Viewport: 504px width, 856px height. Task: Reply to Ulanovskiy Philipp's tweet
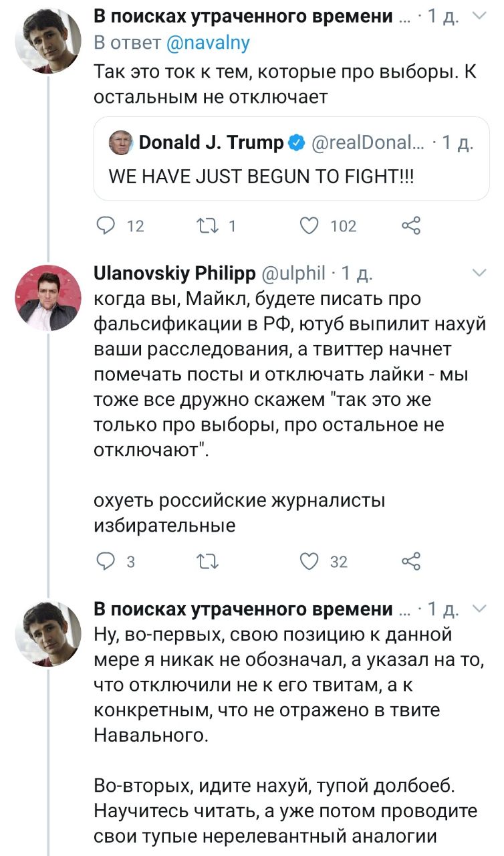(x=105, y=561)
